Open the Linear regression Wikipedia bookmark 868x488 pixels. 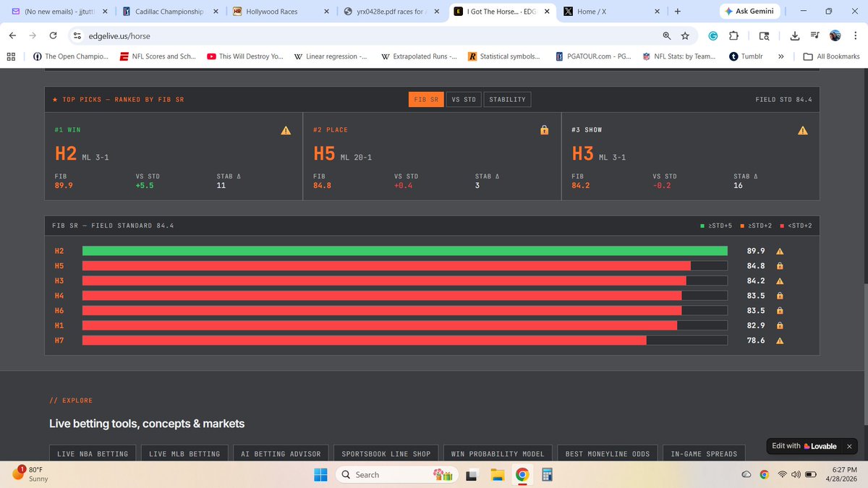point(331,56)
